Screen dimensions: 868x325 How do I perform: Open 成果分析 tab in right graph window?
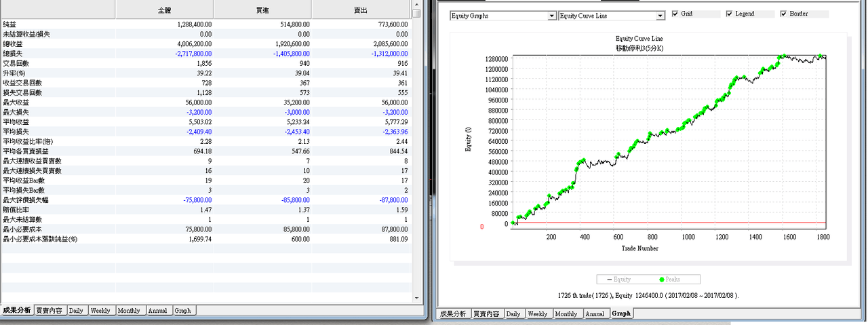454,313
